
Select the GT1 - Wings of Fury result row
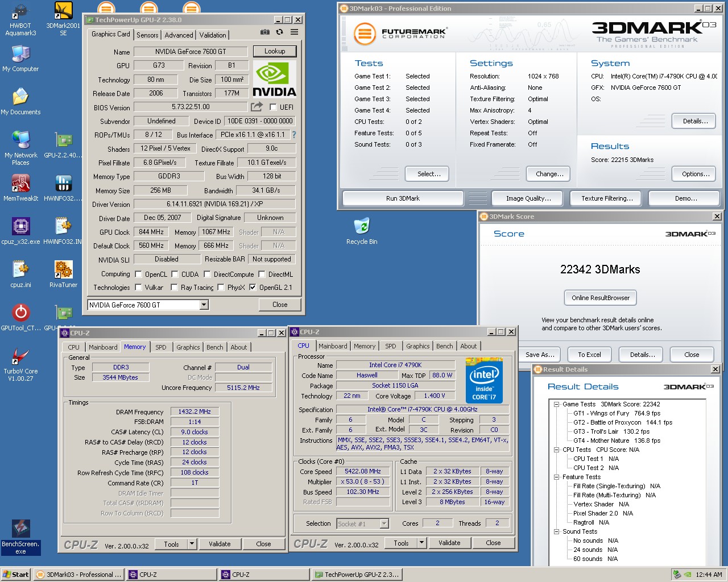point(617,413)
